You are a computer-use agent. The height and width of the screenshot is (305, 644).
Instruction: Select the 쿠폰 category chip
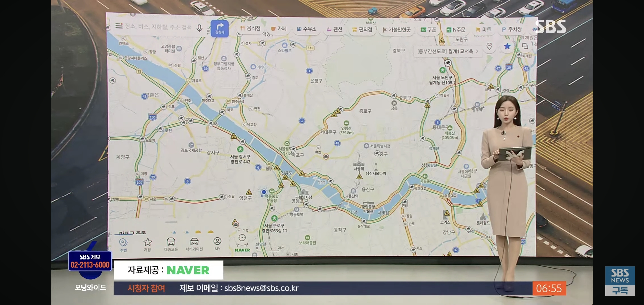click(x=428, y=29)
